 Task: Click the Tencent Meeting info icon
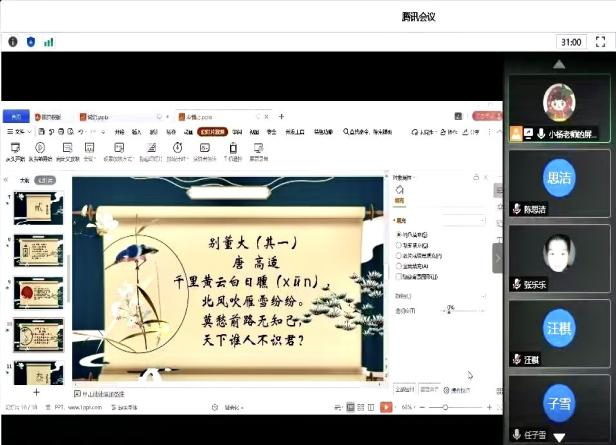pos(13,42)
